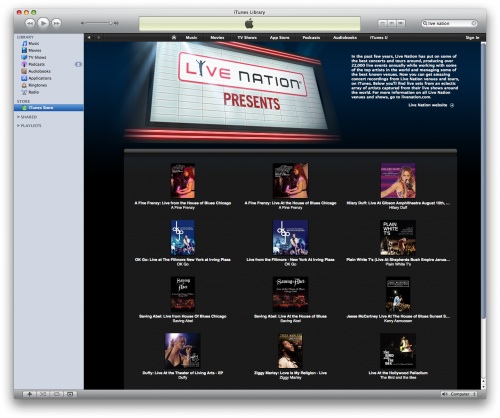Screen dimensions: 500x418
Task: Open Live from the Fillmore New York cover
Action: (x=290, y=237)
